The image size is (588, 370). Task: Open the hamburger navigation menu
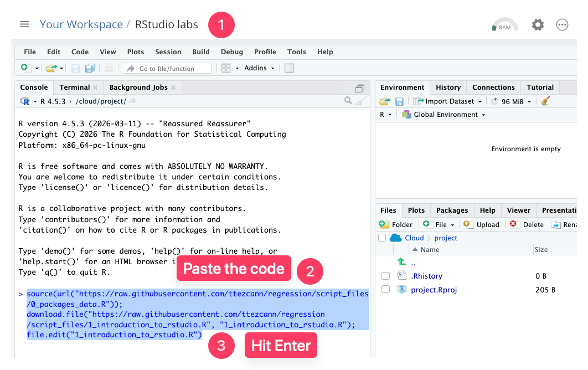pyautogui.click(x=24, y=24)
